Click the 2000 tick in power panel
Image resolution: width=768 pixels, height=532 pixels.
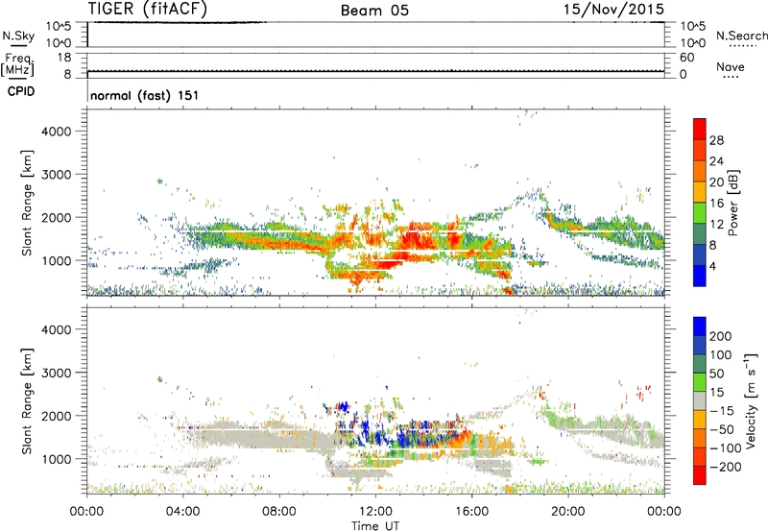(57, 217)
